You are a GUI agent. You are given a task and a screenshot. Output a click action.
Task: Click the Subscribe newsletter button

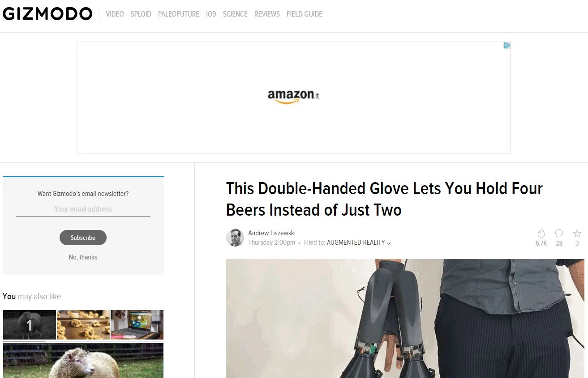coord(83,238)
